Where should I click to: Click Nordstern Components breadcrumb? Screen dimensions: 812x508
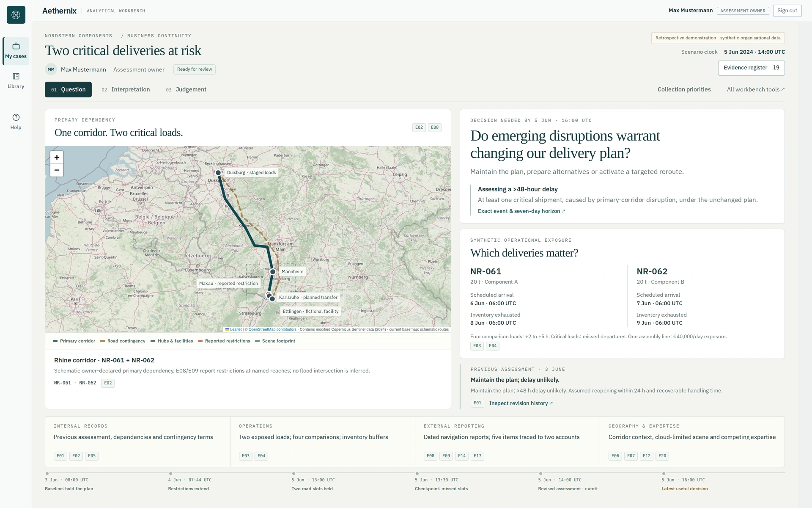point(79,36)
